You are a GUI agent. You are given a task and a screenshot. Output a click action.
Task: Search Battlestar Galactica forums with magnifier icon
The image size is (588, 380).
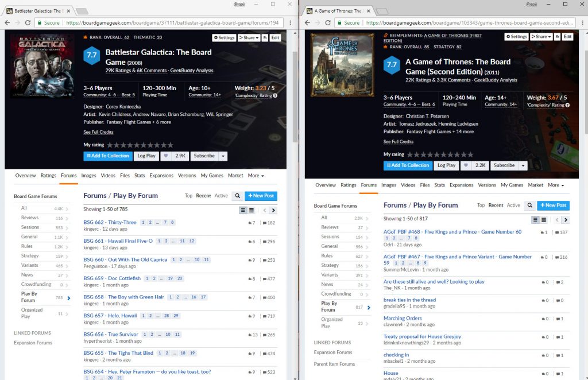tap(237, 196)
